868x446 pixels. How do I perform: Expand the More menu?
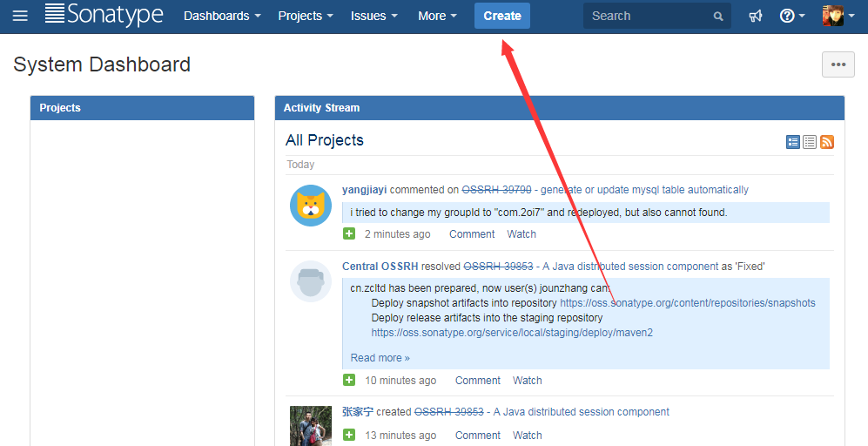pyautogui.click(x=437, y=16)
